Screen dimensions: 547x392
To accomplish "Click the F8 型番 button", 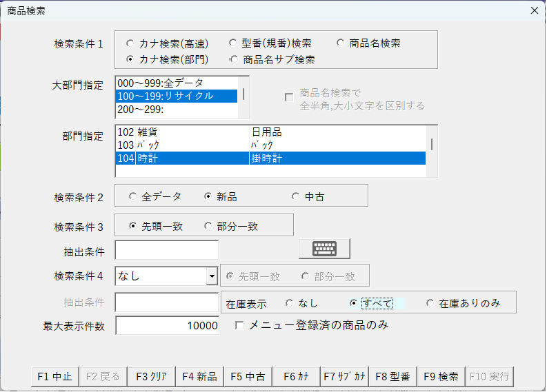I will coord(392,377).
